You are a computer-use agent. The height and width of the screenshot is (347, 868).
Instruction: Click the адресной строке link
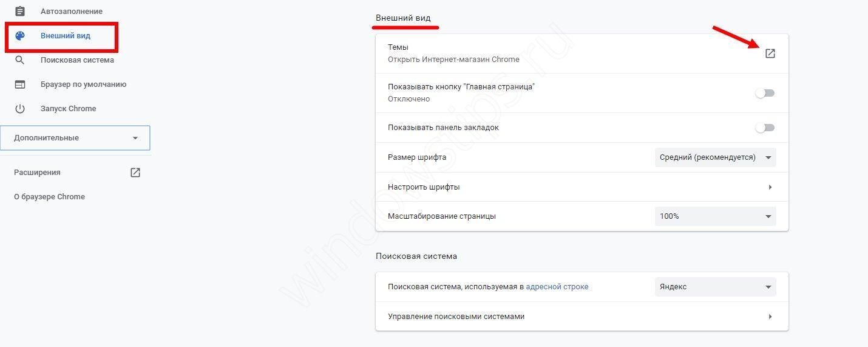(557, 287)
